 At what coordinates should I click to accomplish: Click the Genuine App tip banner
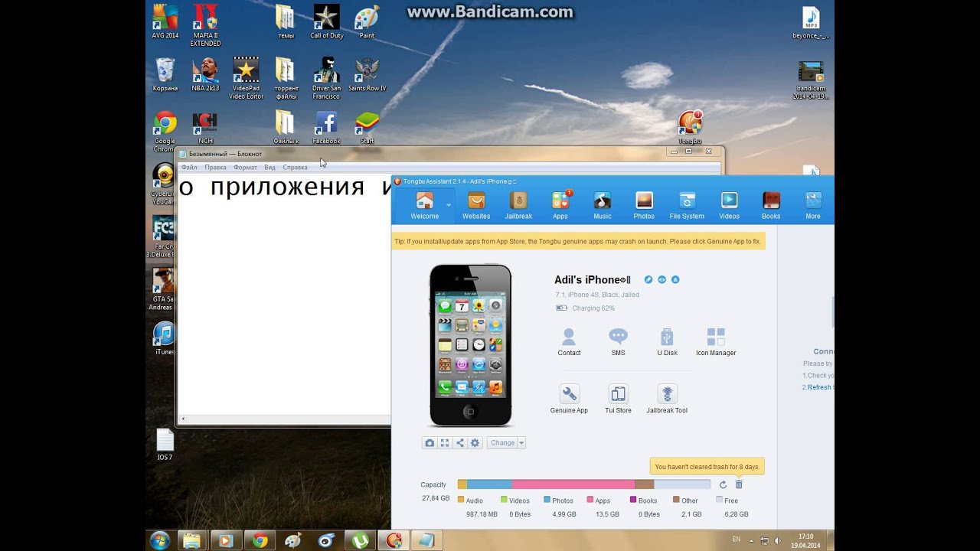tap(578, 241)
